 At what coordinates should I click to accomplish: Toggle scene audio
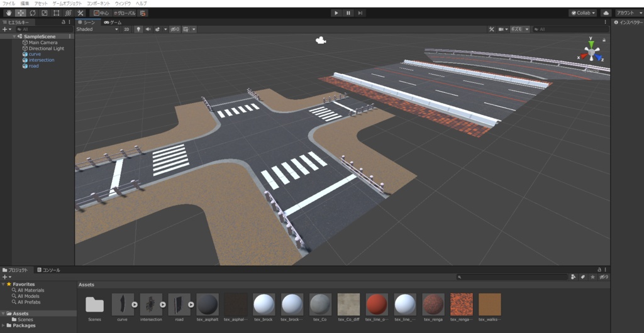click(148, 30)
